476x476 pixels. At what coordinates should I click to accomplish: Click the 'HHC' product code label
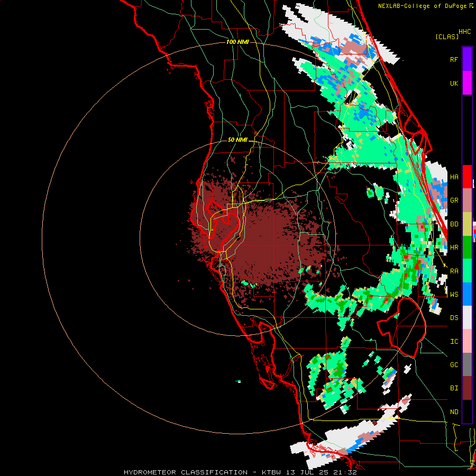click(x=465, y=32)
